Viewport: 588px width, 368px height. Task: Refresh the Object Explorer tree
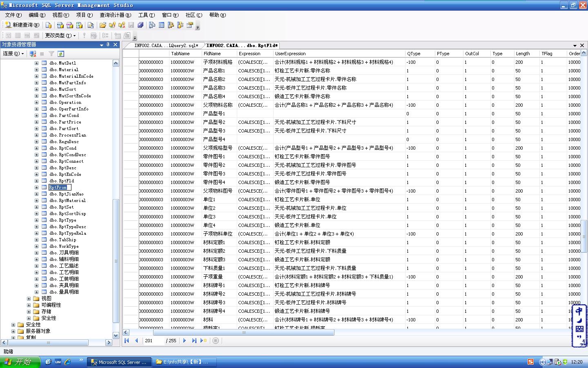tap(60, 54)
